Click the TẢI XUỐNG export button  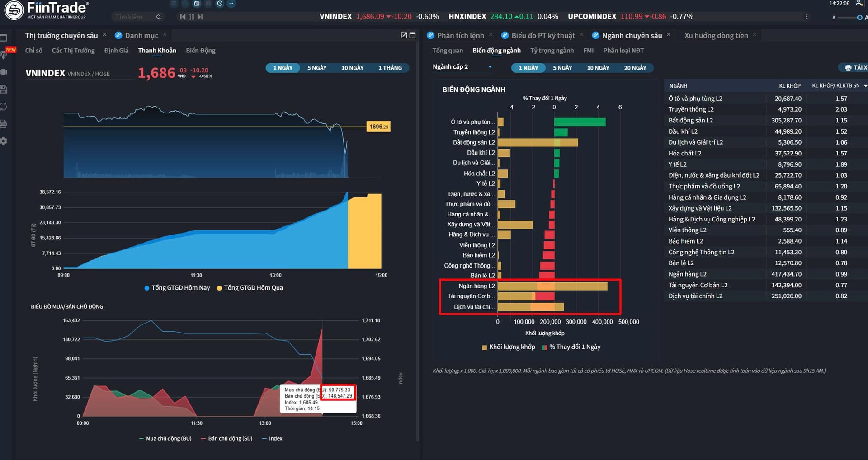(x=855, y=67)
